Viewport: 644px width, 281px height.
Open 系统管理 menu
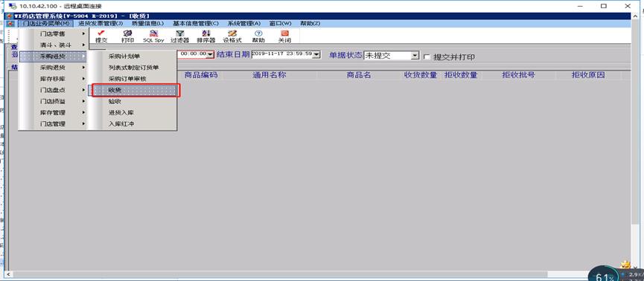244,23
